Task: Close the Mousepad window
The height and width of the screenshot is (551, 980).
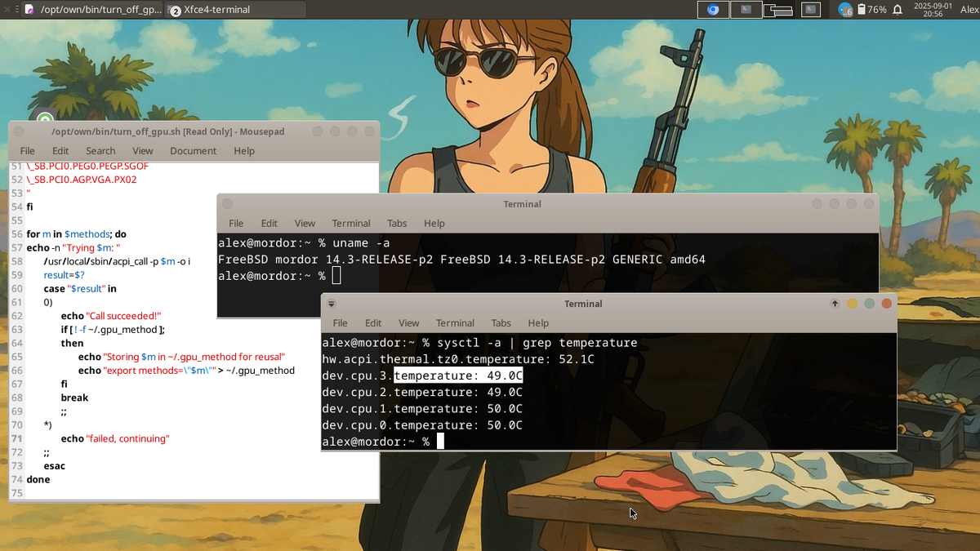Action: pyautogui.click(x=369, y=131)
